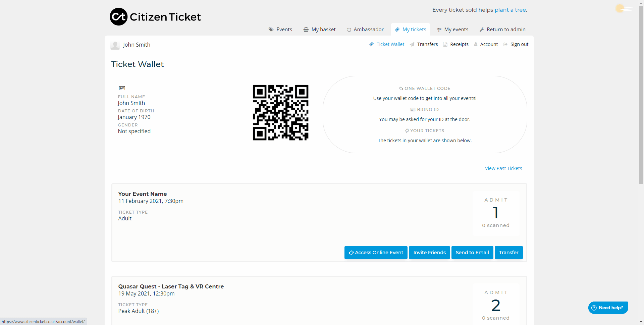Choose Return to admin in navigation
The image size is (644, 325).
click(x=502, y=30)
